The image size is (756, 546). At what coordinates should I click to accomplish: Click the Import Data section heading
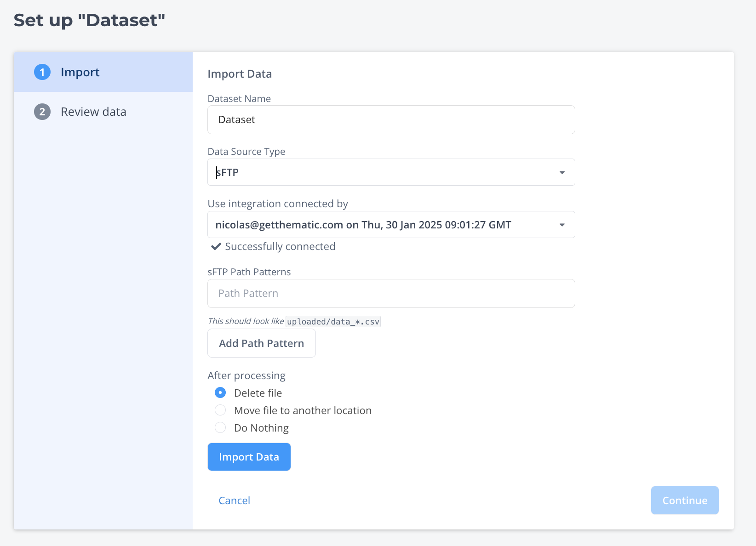click(240, 74)
